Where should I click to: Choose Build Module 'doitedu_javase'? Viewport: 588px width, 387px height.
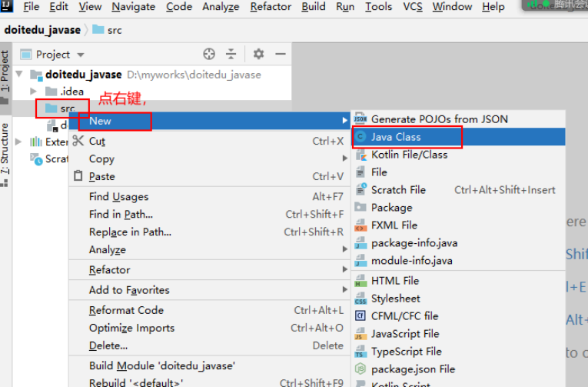click(209, 365)
